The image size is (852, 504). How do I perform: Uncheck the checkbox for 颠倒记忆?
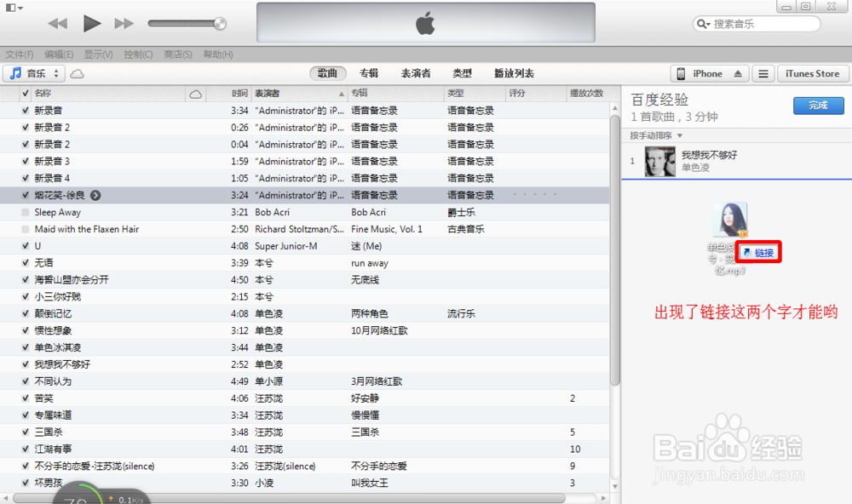(25, 314)
